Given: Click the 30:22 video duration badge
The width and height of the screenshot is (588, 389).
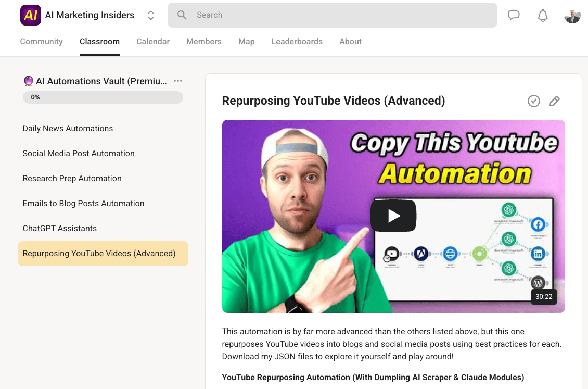Looking at the screenshot, I should (x=544, y=296).
